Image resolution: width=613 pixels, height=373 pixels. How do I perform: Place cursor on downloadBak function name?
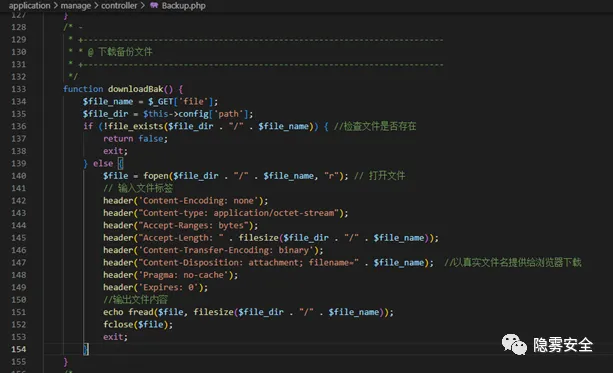point(135,89)
